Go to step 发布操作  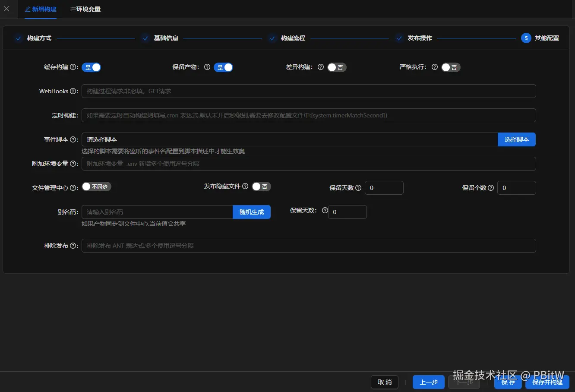click(420, 38)
